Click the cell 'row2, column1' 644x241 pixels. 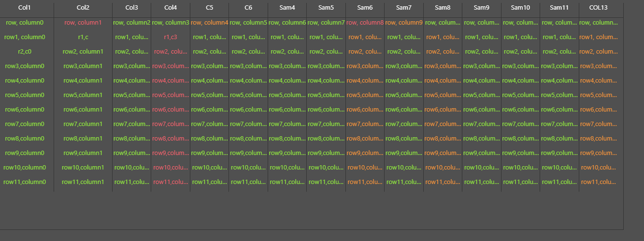click(83, 52)
